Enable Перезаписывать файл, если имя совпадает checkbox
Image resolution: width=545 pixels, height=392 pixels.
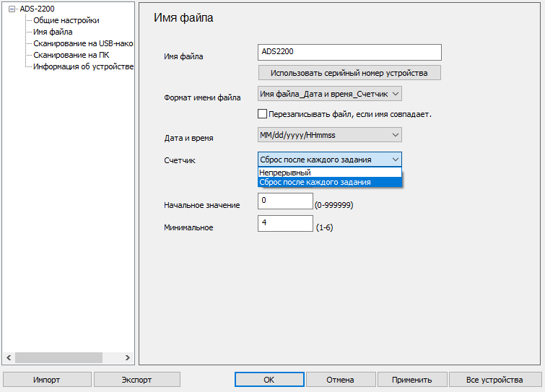[263, 113]
